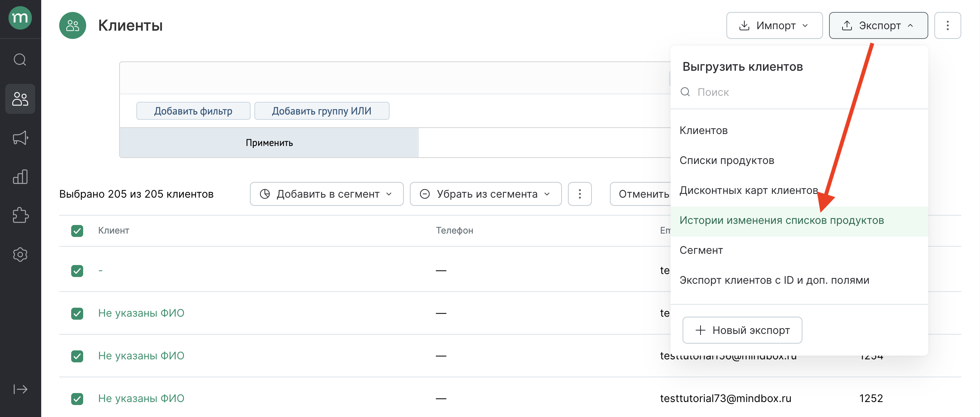This screenshot has width=980, height=417.
Task: Click the Добавить группу ИЛИ button
Action: [321, 111]
